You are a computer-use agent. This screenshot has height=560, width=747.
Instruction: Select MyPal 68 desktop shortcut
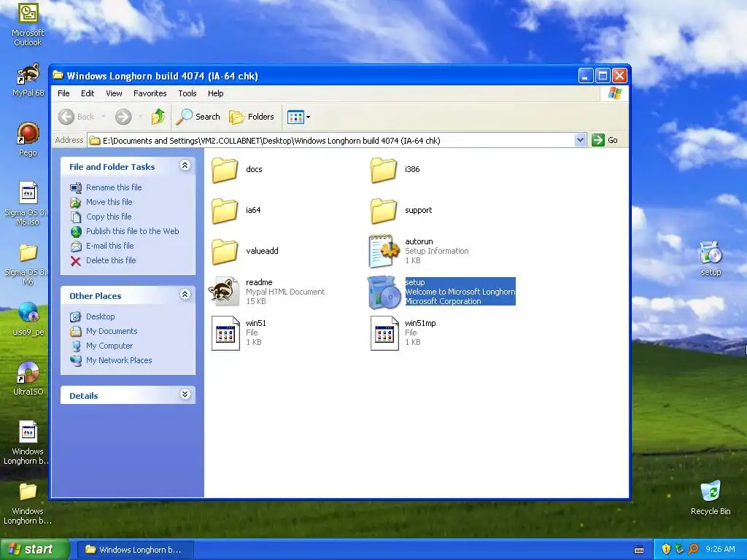[28, 80]
